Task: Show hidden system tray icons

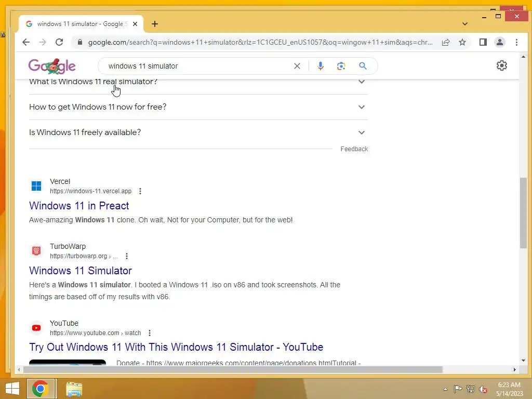Action: tap(445, 389)
